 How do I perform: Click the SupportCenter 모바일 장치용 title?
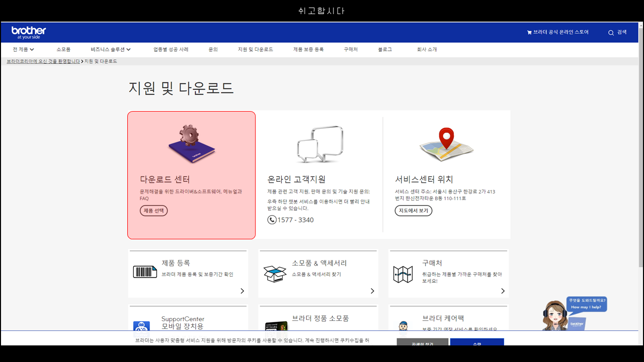point(183,322)
